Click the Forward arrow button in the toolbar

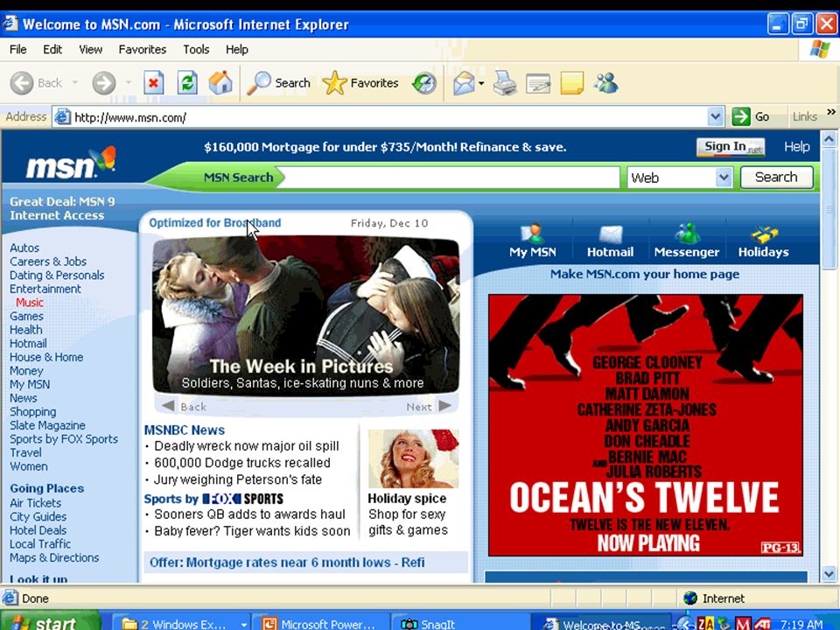104,83
